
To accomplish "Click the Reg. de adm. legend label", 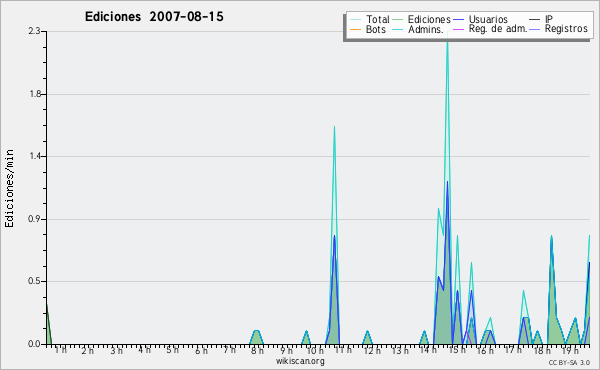I will point(498,29).
